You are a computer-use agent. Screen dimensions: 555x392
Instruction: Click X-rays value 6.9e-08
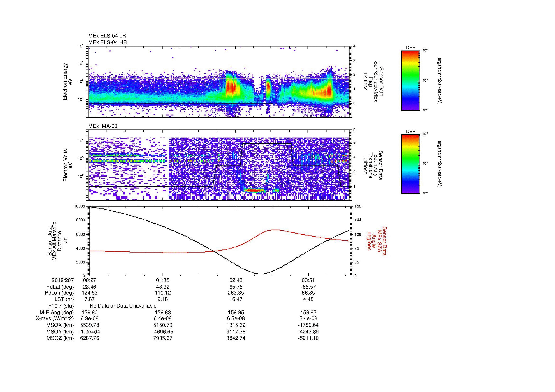(x=89, y=319)
